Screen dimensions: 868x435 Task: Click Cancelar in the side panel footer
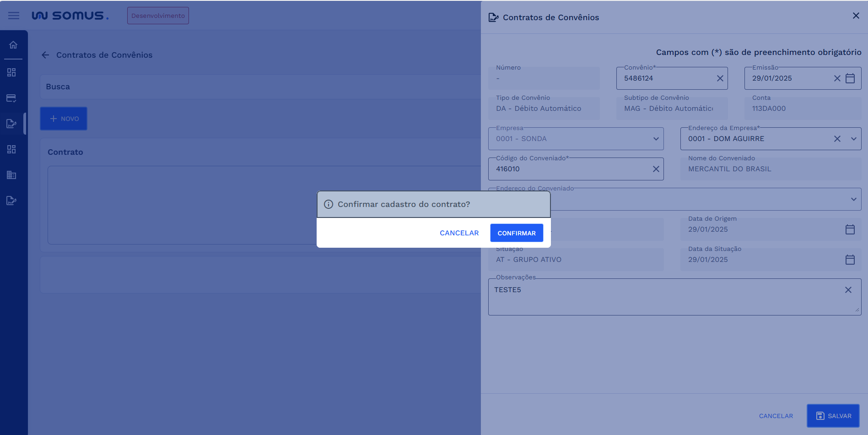click(776, 416)
